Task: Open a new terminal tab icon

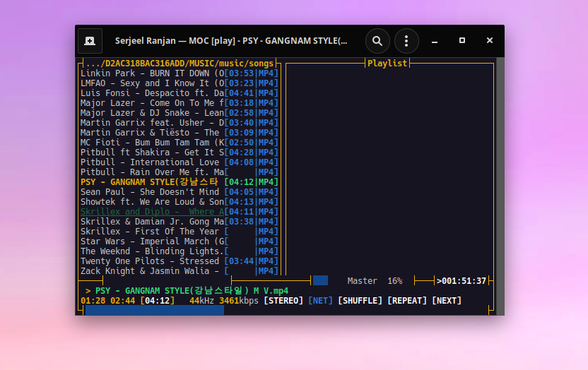Action: (90, 41)
